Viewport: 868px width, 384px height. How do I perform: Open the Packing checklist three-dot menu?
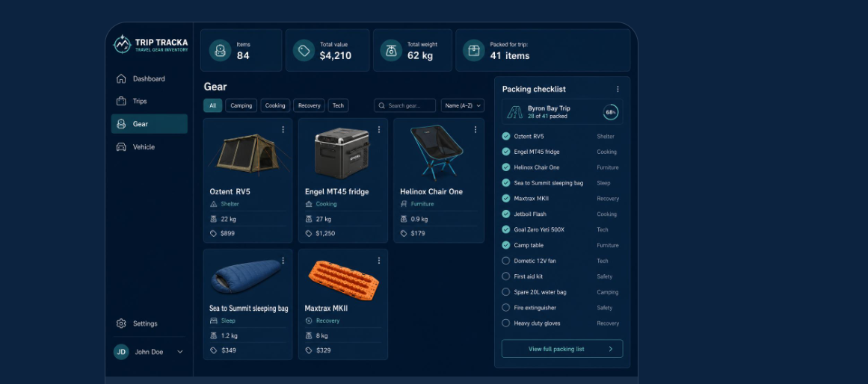(618, 89)
